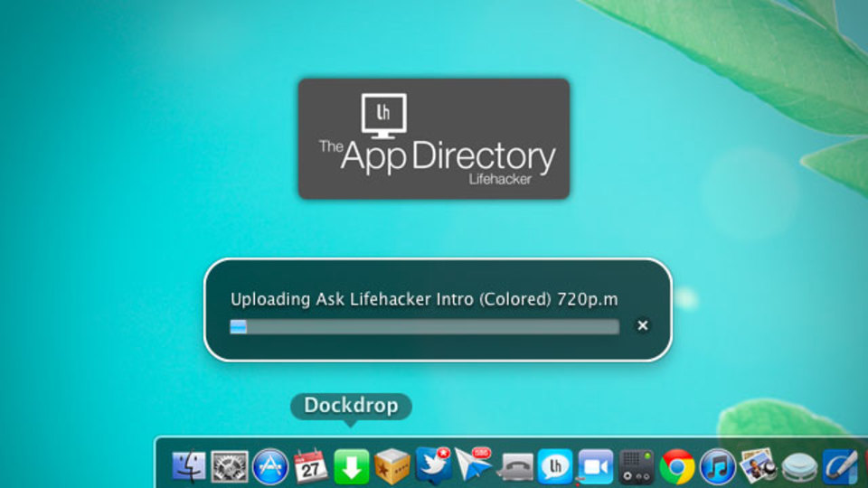Image resolution: width=868 pixels, height=488 pixels.
Task: Open the blue Twitter bird app in dock
Action: click(x=433, y=465)
